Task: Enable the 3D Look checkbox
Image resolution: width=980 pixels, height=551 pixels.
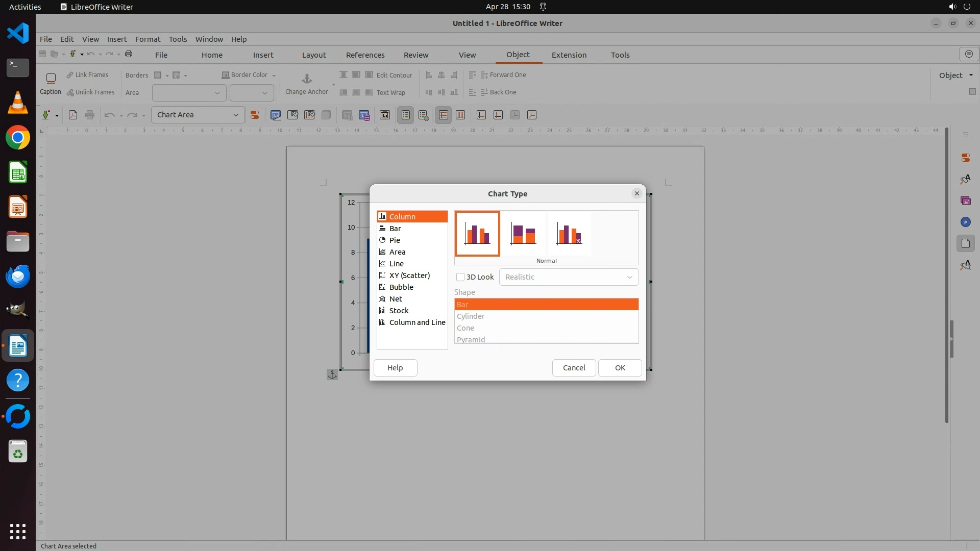Action: (x=460, y=277)
